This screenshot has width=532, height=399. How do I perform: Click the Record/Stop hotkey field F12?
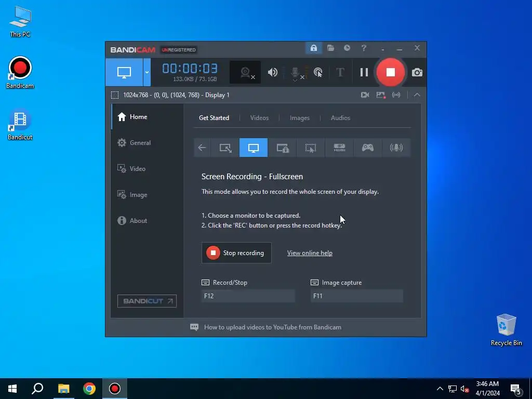click(248, 296)
